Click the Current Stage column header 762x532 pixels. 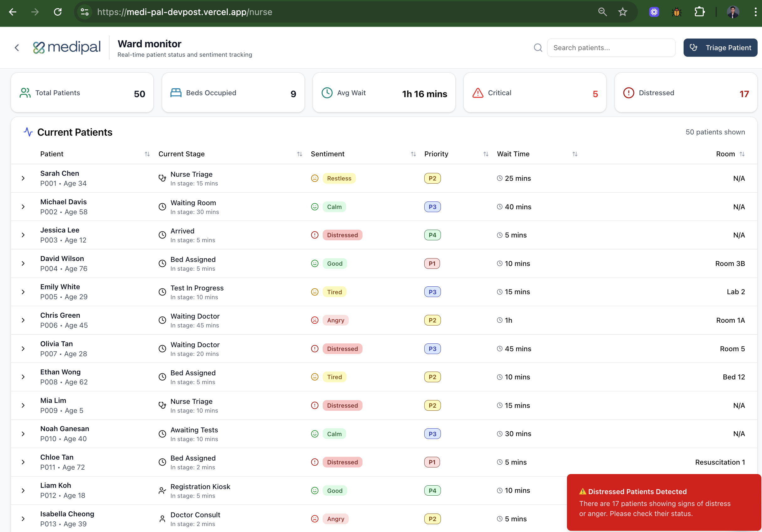(x=182, y=154)
